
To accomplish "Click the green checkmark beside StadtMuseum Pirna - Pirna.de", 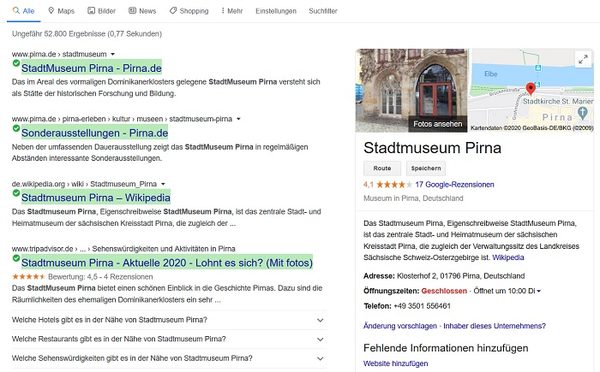I will pyautogui.click(x=16, y=63).
